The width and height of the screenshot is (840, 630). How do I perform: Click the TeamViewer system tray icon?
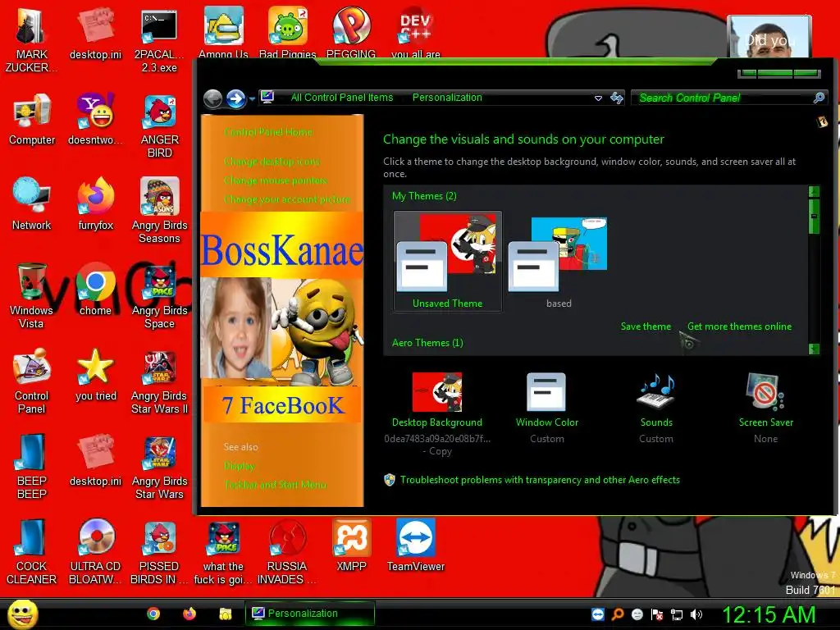point(598,614)
